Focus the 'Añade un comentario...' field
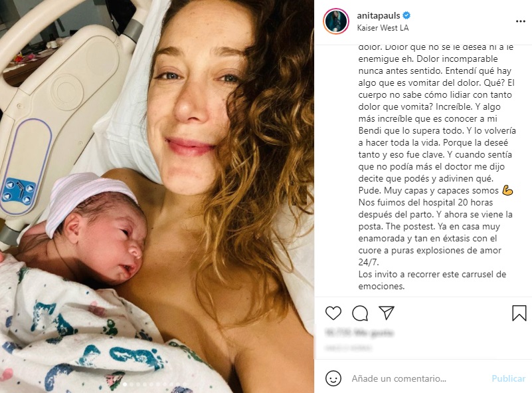This screenshot has height=393, width=532. (x=399, y=378)
